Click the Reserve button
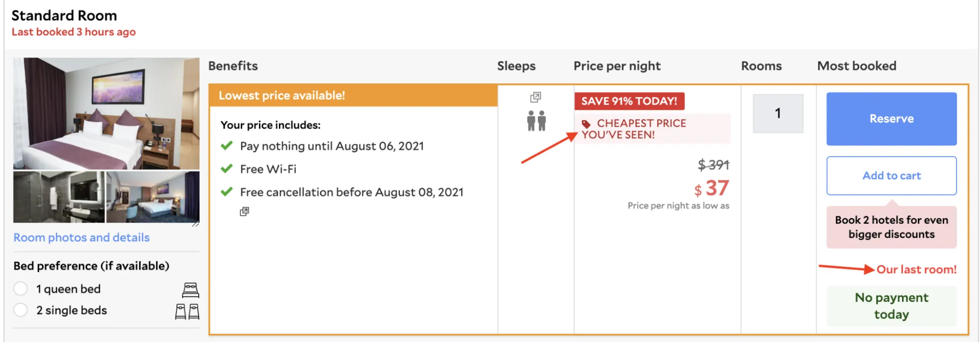980x342 pixels. tap(891, 119)
